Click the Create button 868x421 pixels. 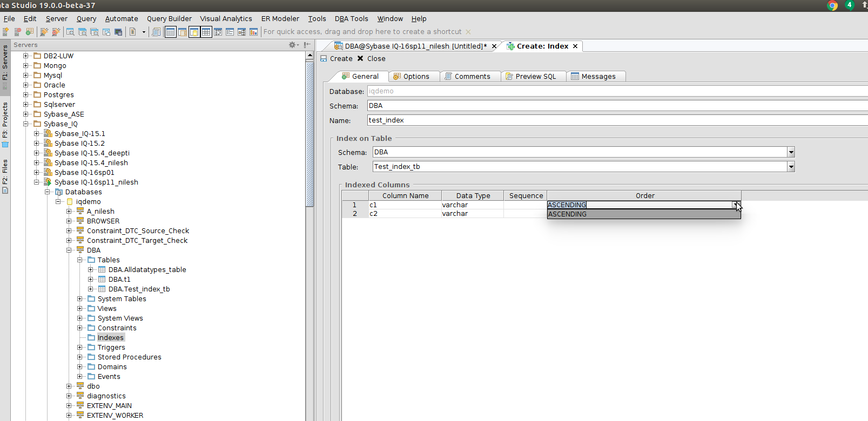[x=336, y=58]
